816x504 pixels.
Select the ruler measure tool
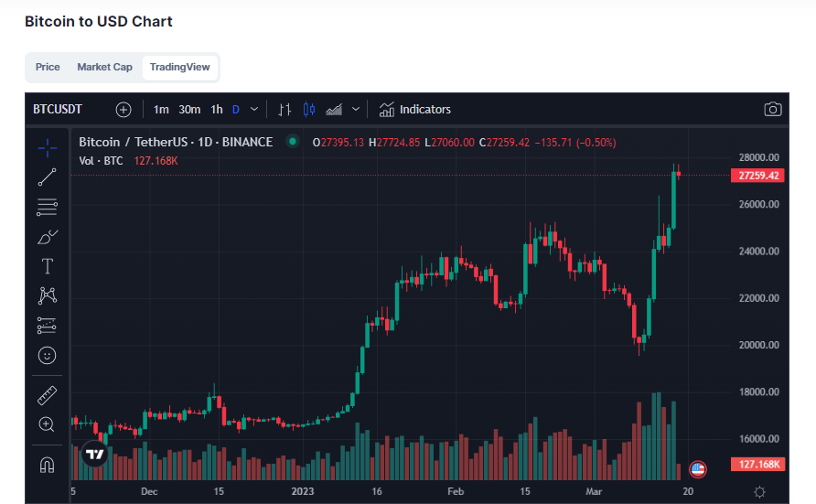coord(47,395)
